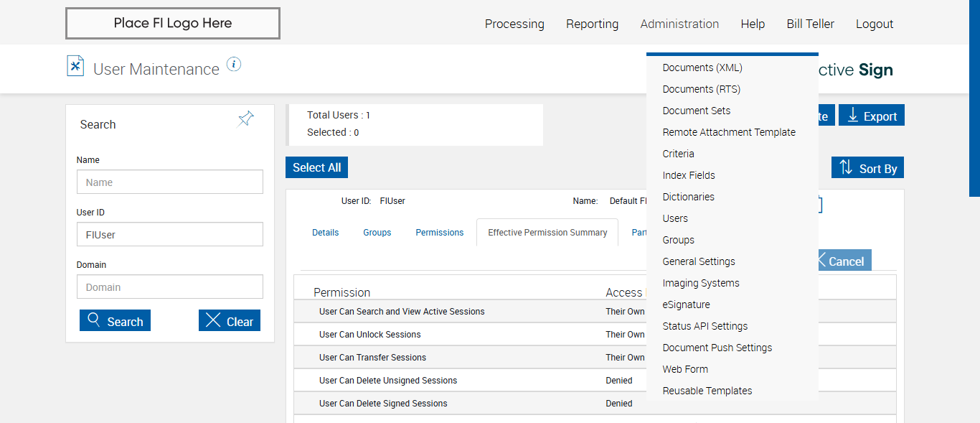Expand the Reporting menu

592,24
